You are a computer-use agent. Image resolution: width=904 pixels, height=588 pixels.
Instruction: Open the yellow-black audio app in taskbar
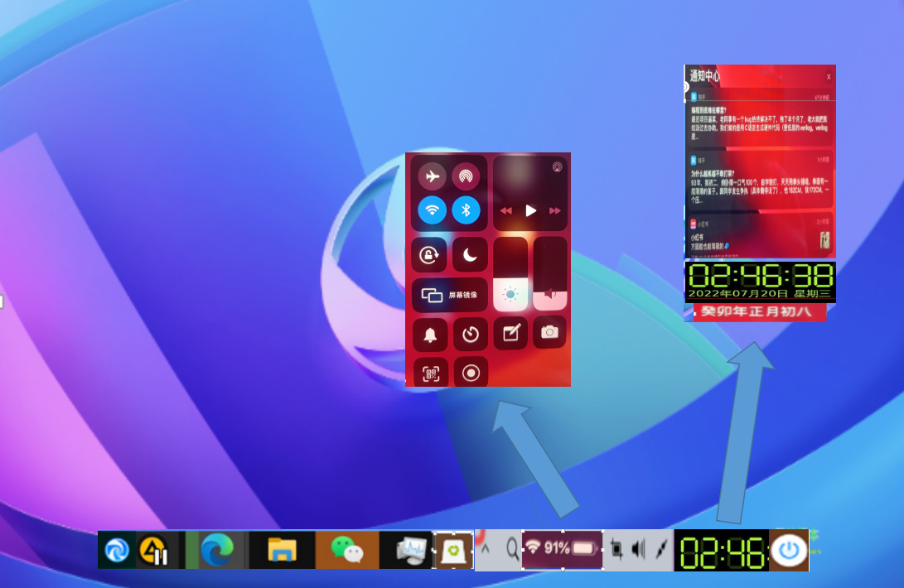click(154, 550)
